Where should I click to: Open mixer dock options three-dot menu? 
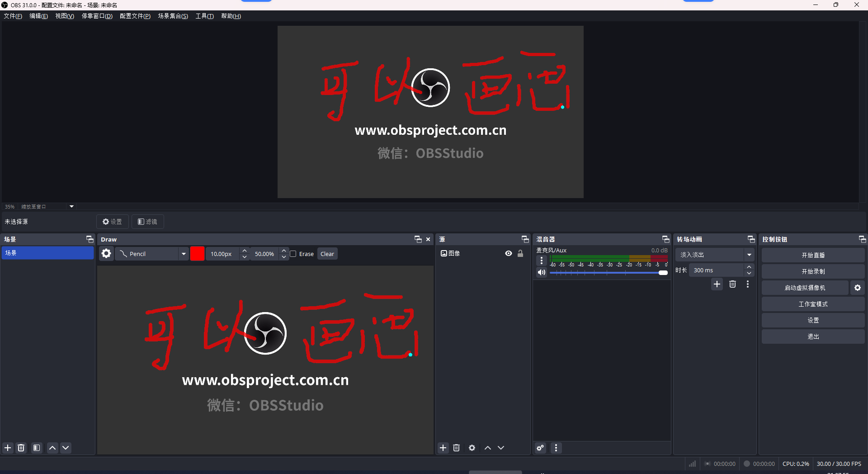(556, 448)
